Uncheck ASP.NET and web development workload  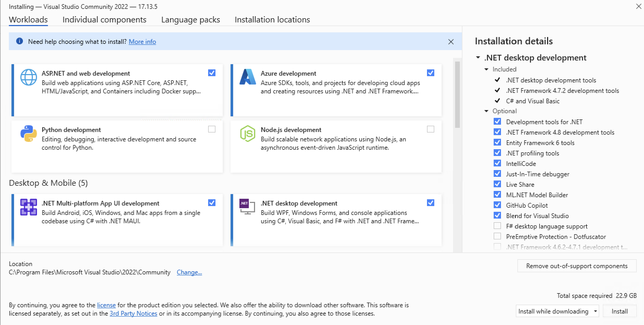(x=212, y=73)
